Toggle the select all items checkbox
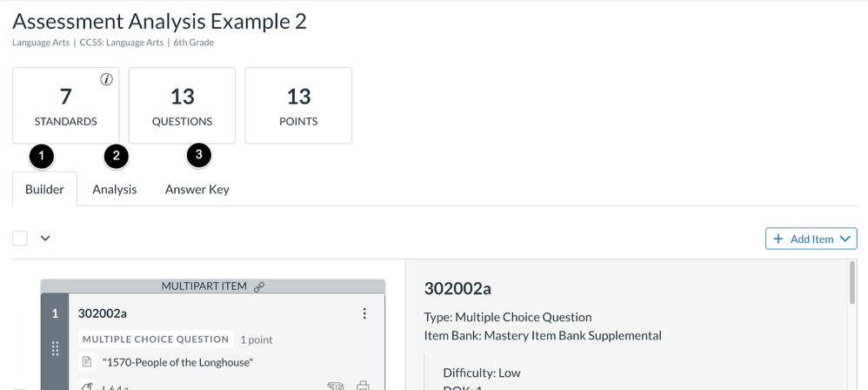The width and height of the screenshot is (868, 390). 20,239
